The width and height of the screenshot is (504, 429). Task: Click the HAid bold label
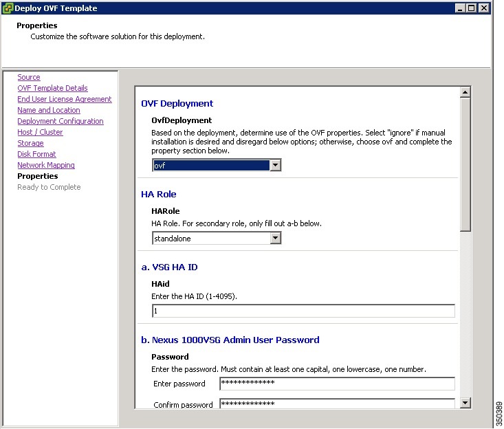click(x=160, y=284)
